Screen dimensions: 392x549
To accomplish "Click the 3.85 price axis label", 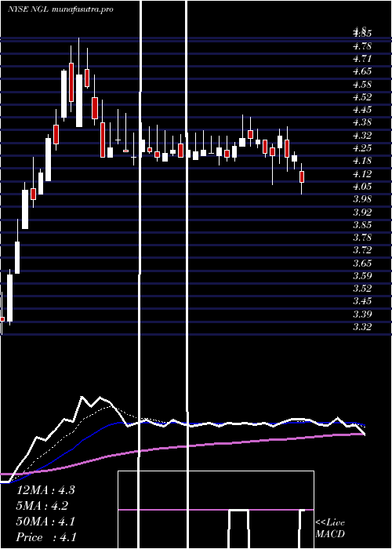I will pyautogui.click(x=362, y=224).
